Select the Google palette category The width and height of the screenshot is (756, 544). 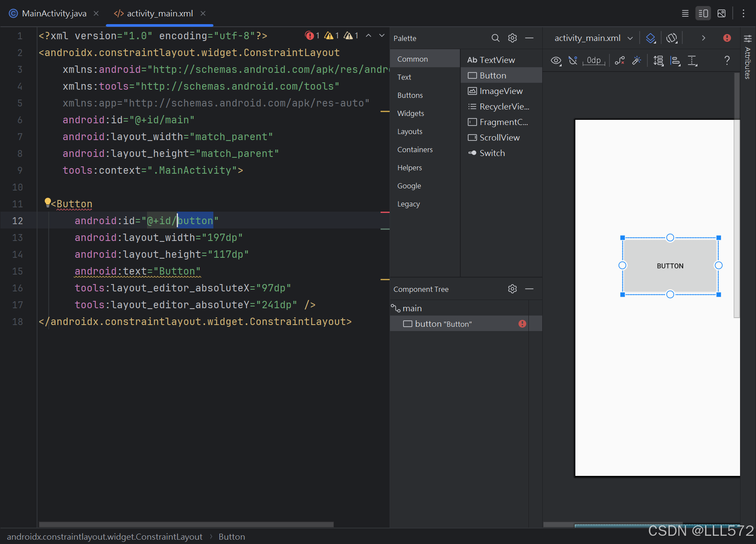pyautogui.click(x=425, y=186)
